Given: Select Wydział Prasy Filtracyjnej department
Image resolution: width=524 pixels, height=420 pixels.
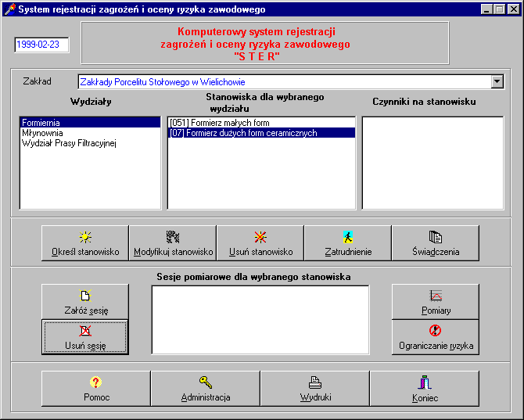Looking at the screenshot, I should point(69,143).
